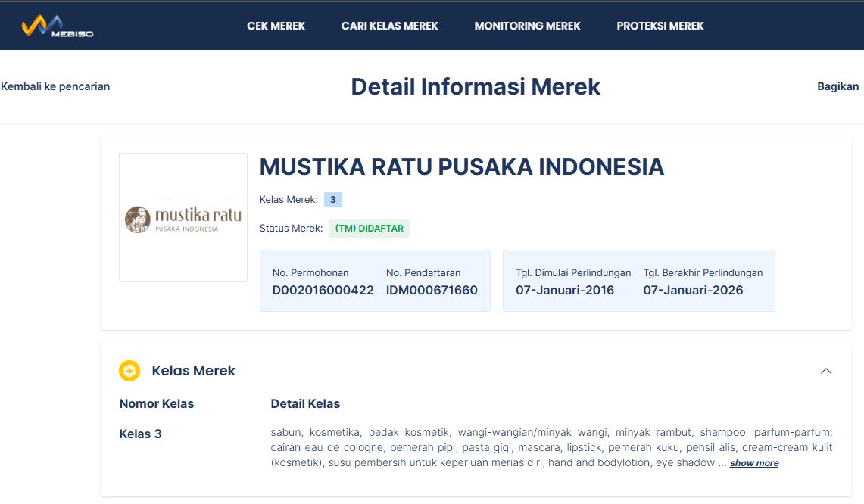Click the Mebiso logo
864x504 pixels.
pos(58,26)
